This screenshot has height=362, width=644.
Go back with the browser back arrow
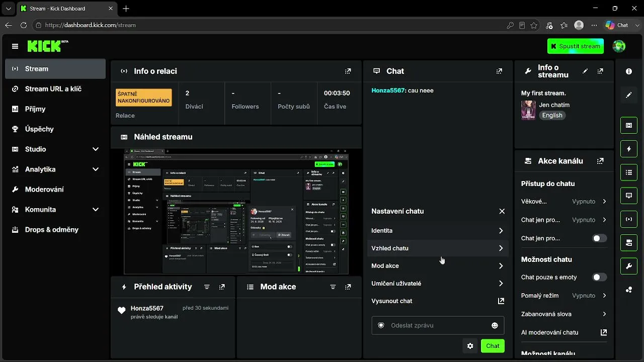tap(9, 25)
